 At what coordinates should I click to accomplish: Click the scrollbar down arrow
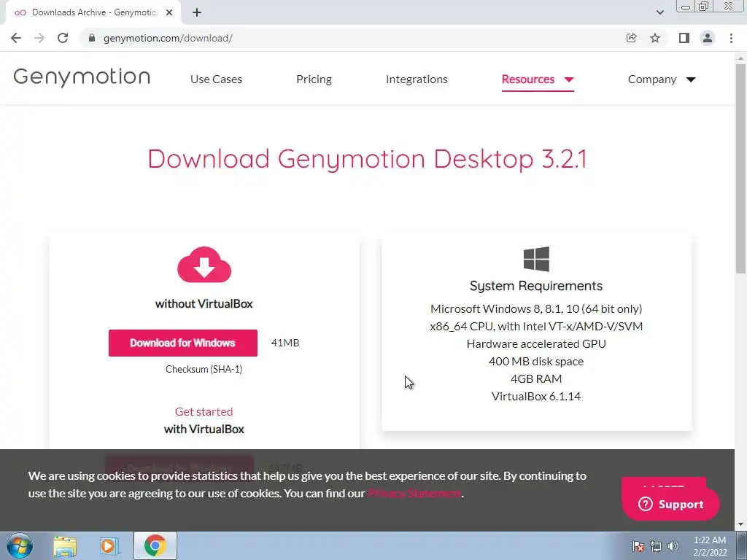click(741, 525)
